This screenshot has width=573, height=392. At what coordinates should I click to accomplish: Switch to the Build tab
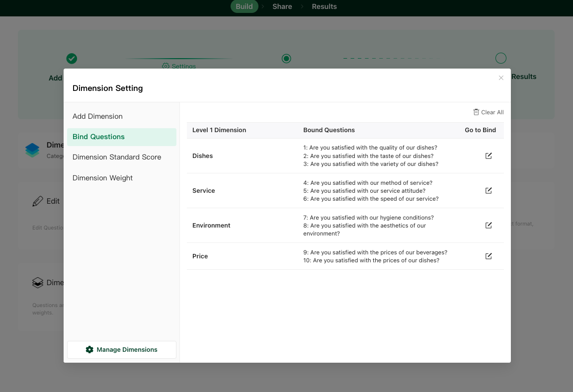point(244,6)
